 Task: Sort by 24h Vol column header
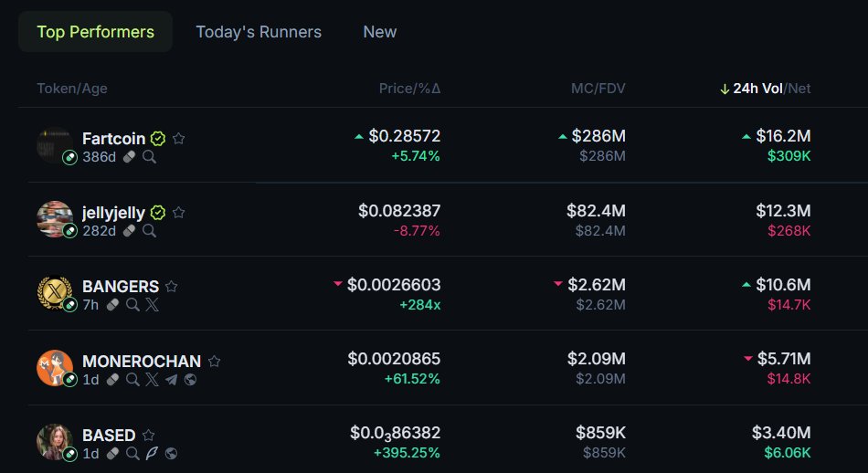[x=757, y=89]
